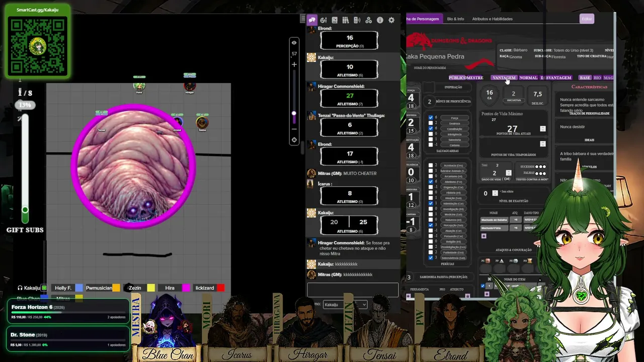Open the journal book sidebar icon
644x362 pixels.
pyautogui.click(x=335, y=20)
